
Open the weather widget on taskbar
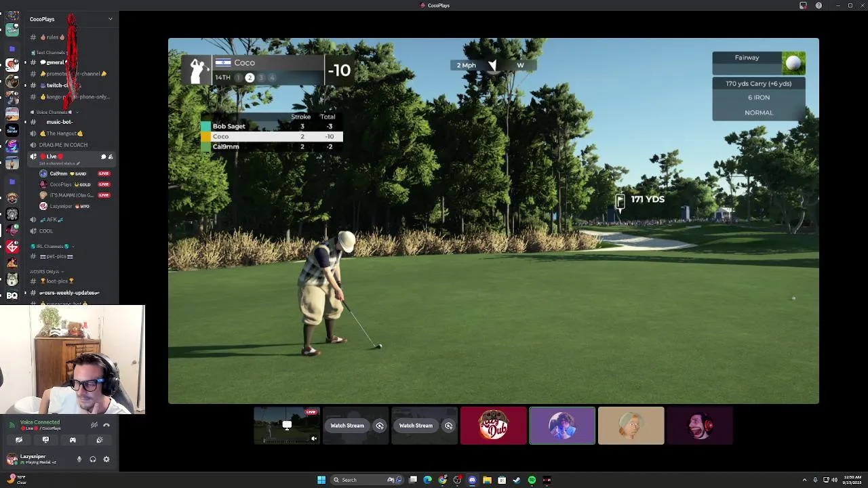click(x=17, y=479)
